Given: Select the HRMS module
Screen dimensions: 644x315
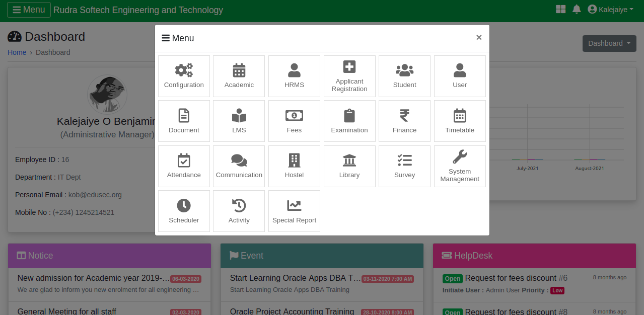Looking at the screenshot, I should coord(294,76).
